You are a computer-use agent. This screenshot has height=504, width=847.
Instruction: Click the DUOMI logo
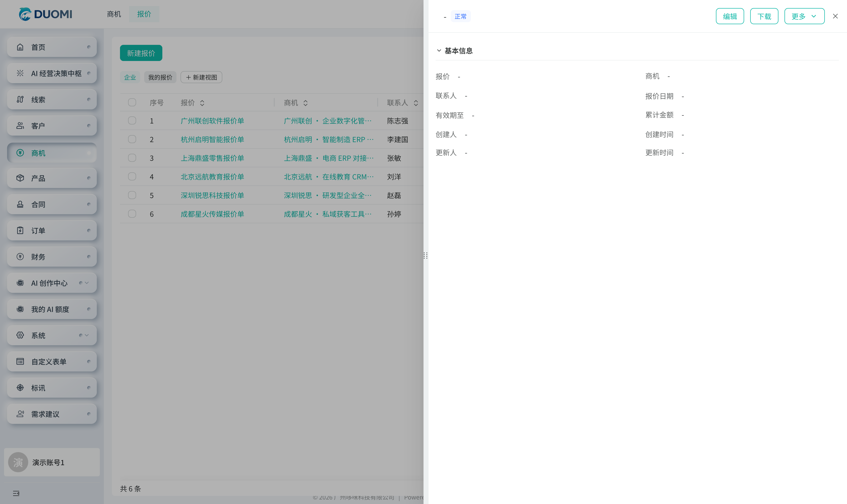coord(45,14)
